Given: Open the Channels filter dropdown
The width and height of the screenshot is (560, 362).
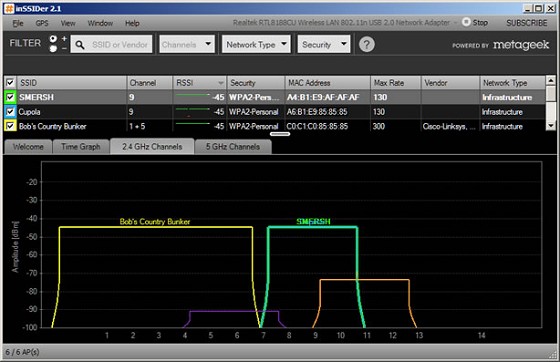Looking at the screenshot, I should tap(187, 44).
